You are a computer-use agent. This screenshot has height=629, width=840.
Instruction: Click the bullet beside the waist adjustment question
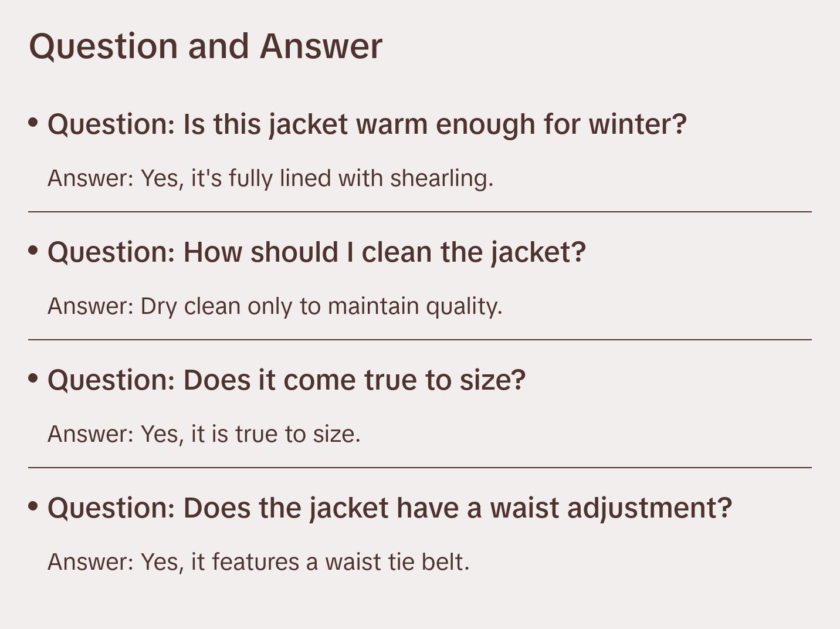pos(33,506)
